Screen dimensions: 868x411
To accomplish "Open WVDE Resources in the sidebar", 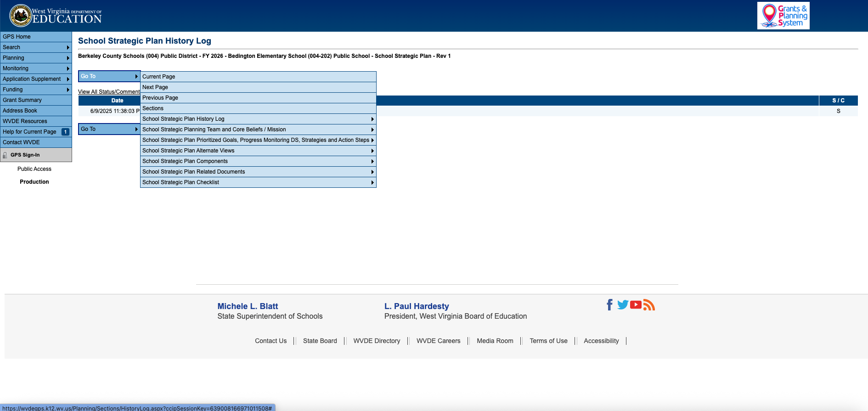I will tap(36, 121).
